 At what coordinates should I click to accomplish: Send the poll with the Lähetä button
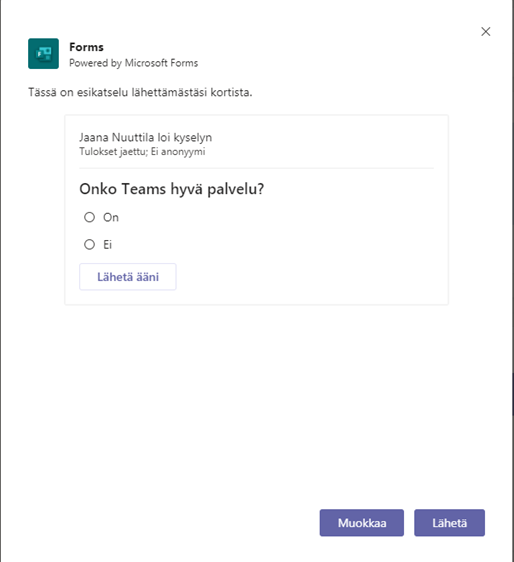[449, 523]
